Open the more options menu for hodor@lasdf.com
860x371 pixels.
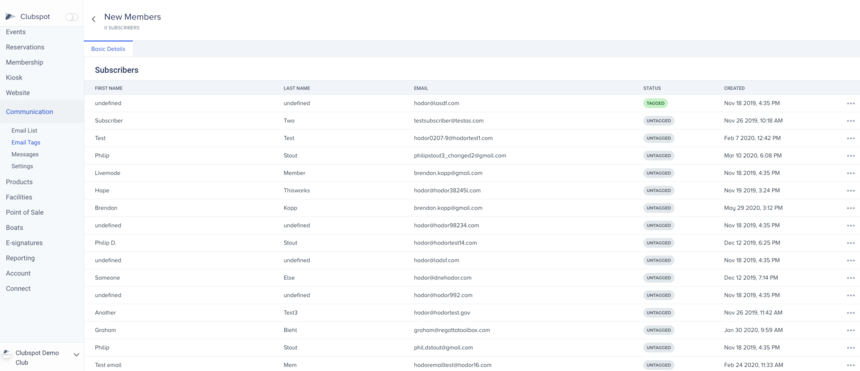click(x=850, y=103)
